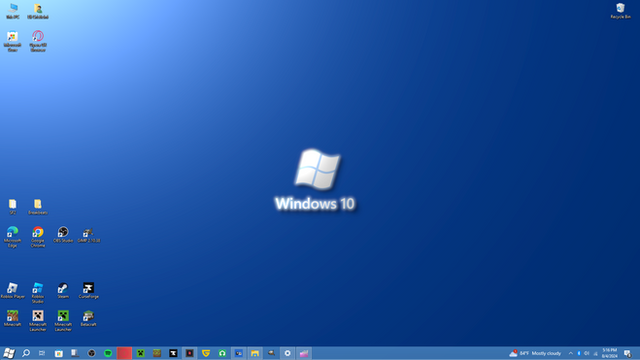640x360 pixels.
Task: Launch Spotify from the taskbar
Action: tap(108, 353)
